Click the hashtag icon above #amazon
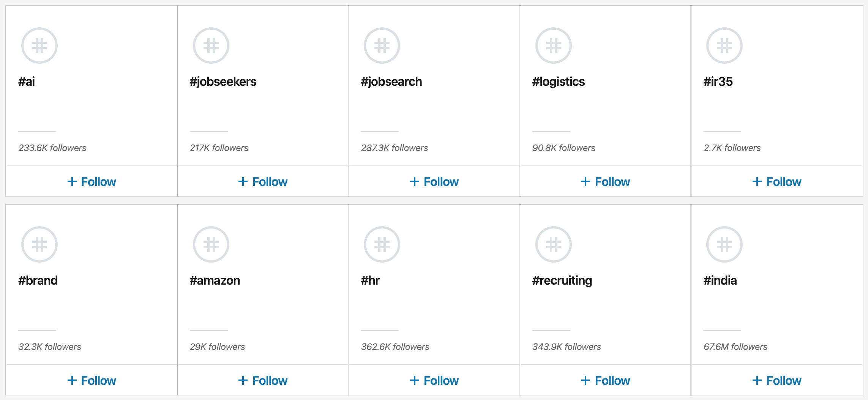Viewport: 868px width, 400px height. (211, 244)
